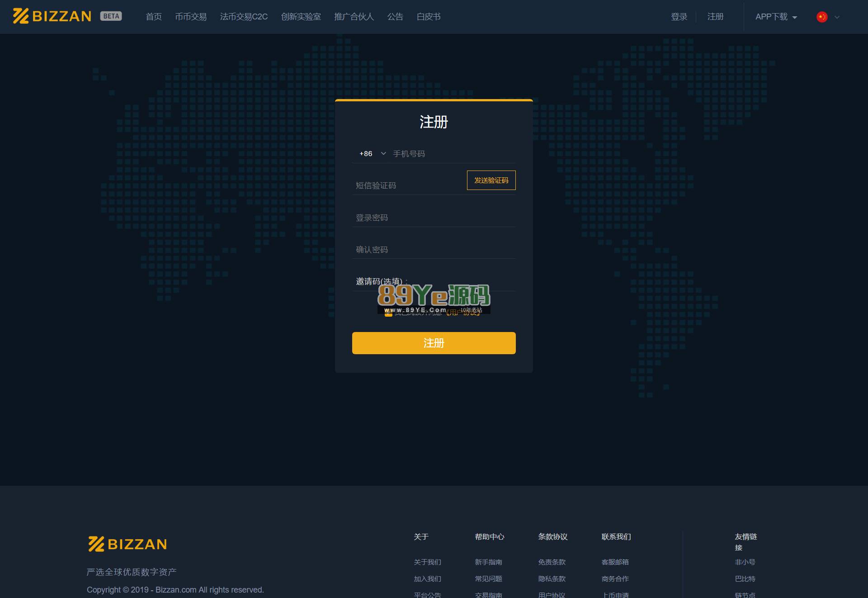Open 商务合作 footer link
The height and width of the screenshot is (598, 868).
pyautogui.click(x=615, y=579)
